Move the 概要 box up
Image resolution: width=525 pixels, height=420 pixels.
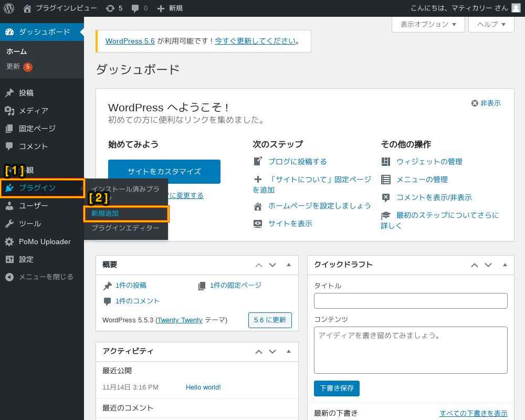(259, 265)
